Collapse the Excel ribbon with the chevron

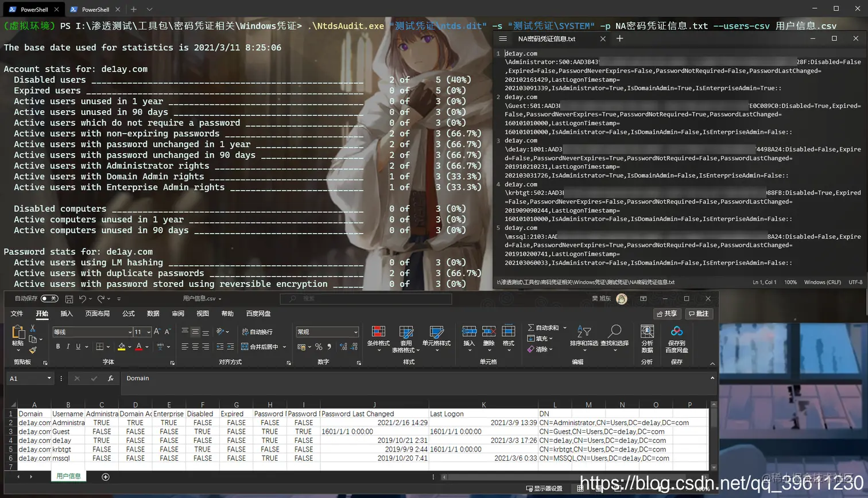click(x=712, y=364)
